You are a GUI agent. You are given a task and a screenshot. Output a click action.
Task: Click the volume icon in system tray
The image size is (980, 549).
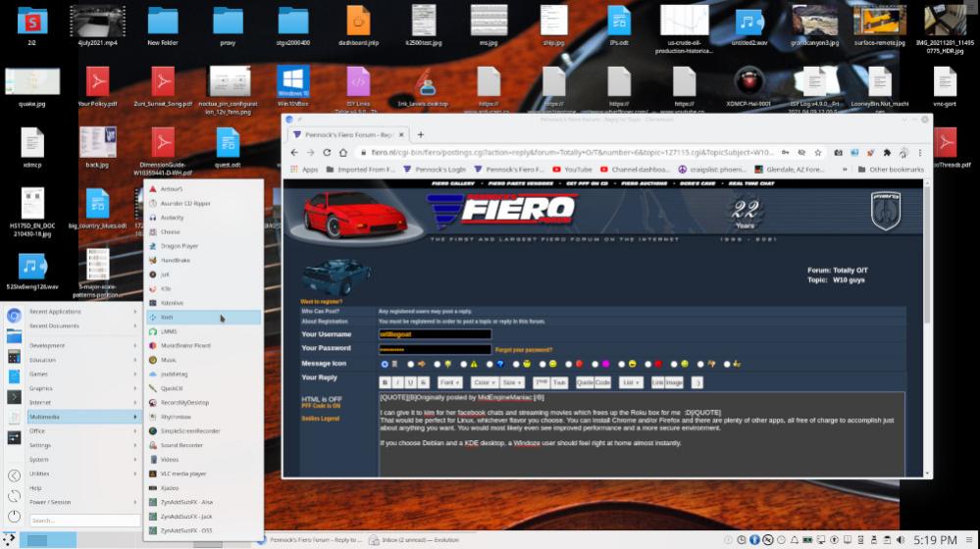click(900, 539)
